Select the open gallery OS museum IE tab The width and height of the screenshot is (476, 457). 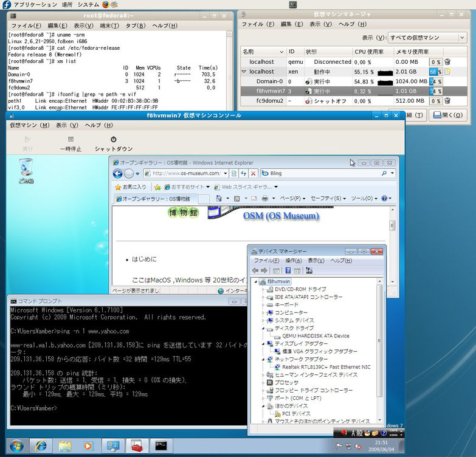tap(156, 199)
